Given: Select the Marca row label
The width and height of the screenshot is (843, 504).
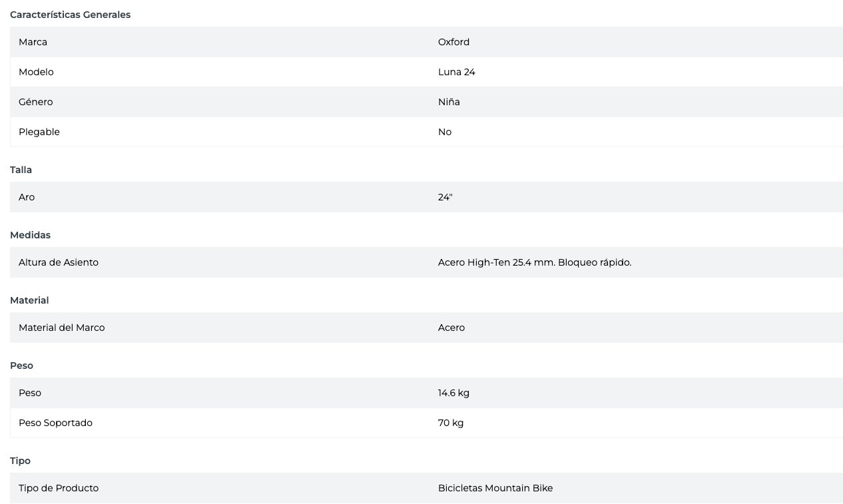Looking at the screenshot, I should pyautogui.click(x=33, y=42).
